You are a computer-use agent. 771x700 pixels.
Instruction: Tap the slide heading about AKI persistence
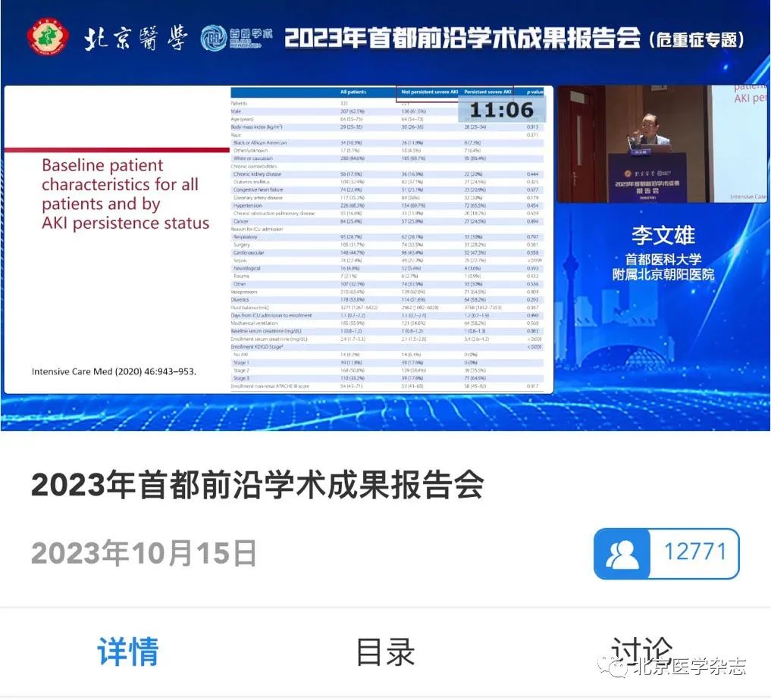coord(125,194)
